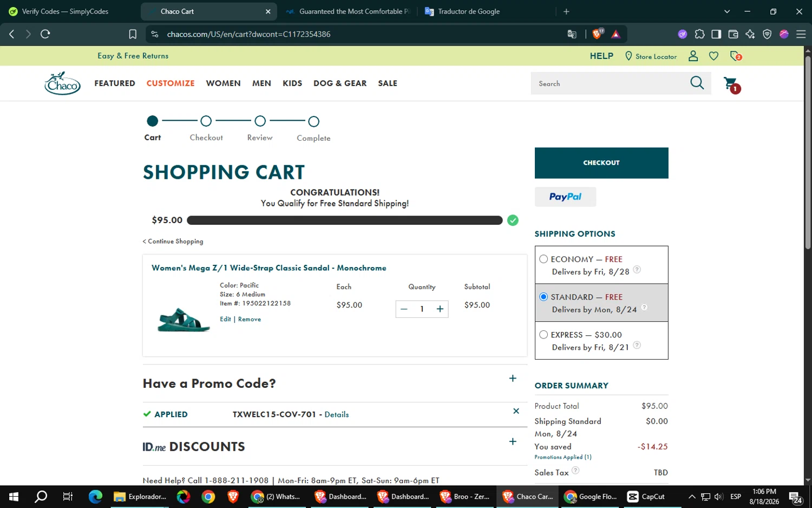Click the Continue Shopping link

coord(173,242)
